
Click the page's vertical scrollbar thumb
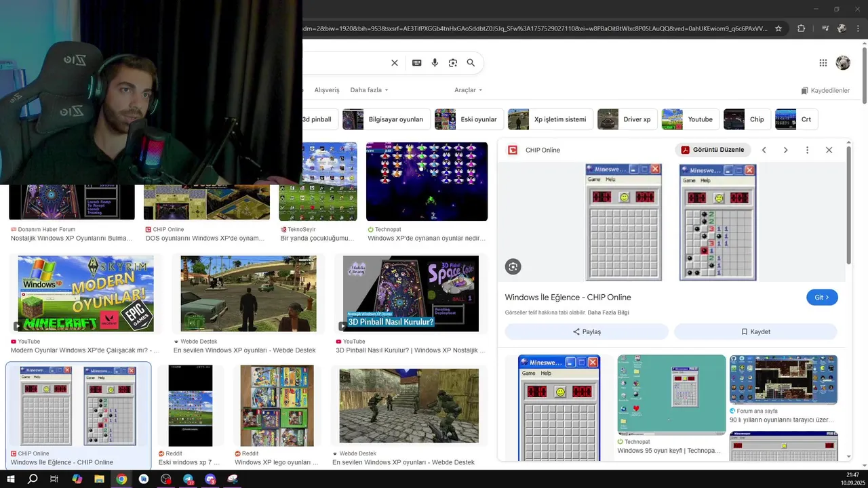865,75
